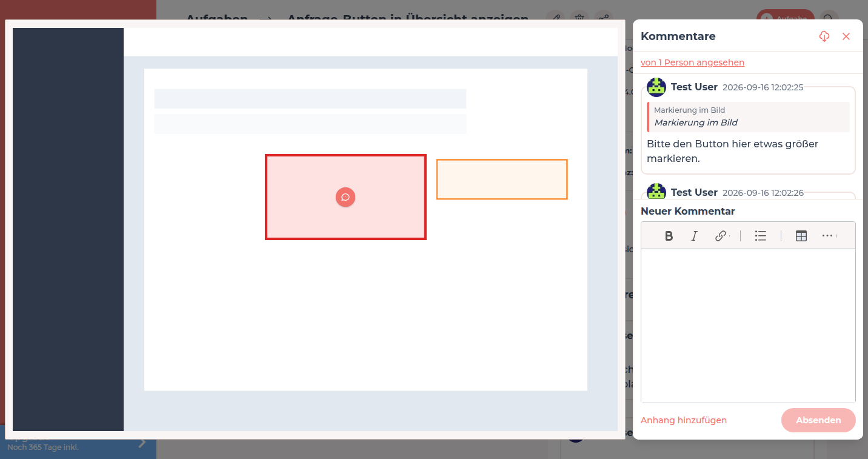Click the Kommentare panel heading
Screen dimensions: 868x459
678,36
